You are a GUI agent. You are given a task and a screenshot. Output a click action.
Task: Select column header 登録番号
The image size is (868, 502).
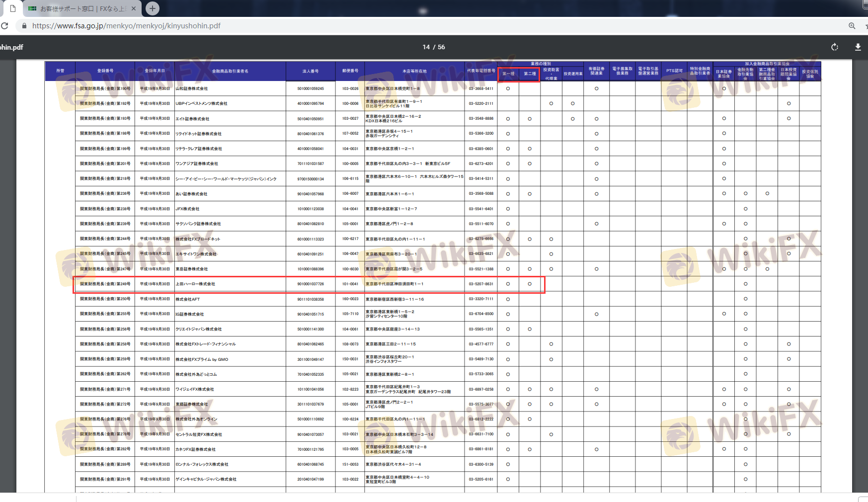pyautogui.click(x=105, y=71)
